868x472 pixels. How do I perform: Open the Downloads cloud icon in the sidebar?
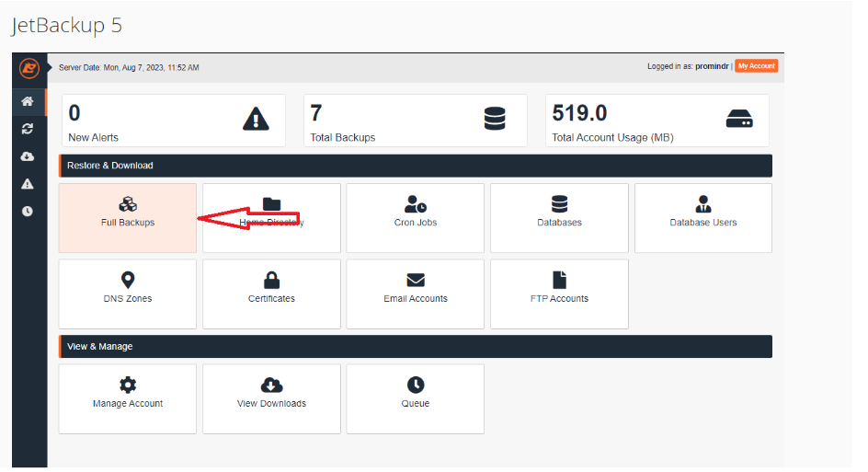point(28,156)
